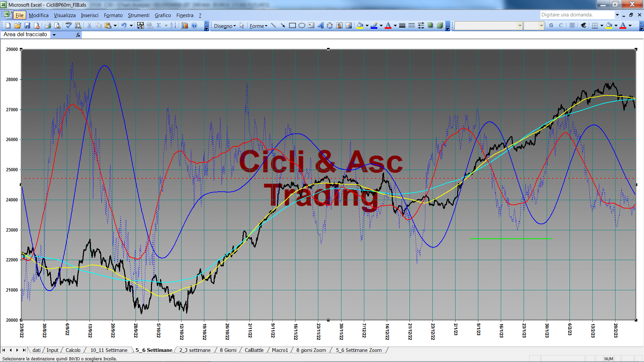Insert WordArt from the drawing toolbar
Screen dimensions: 644x362
point(320,25)
